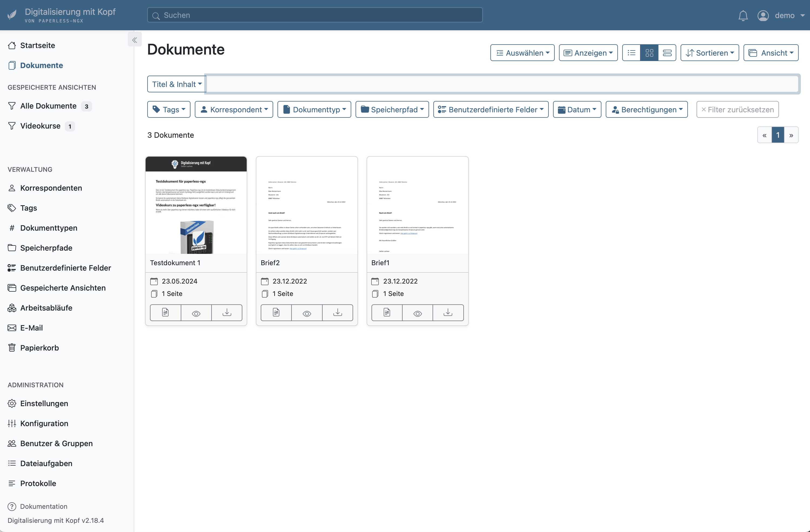Open the Papierkorb trash in sidebar
This screenshot has height=532, width=810.
pos(39,348)
